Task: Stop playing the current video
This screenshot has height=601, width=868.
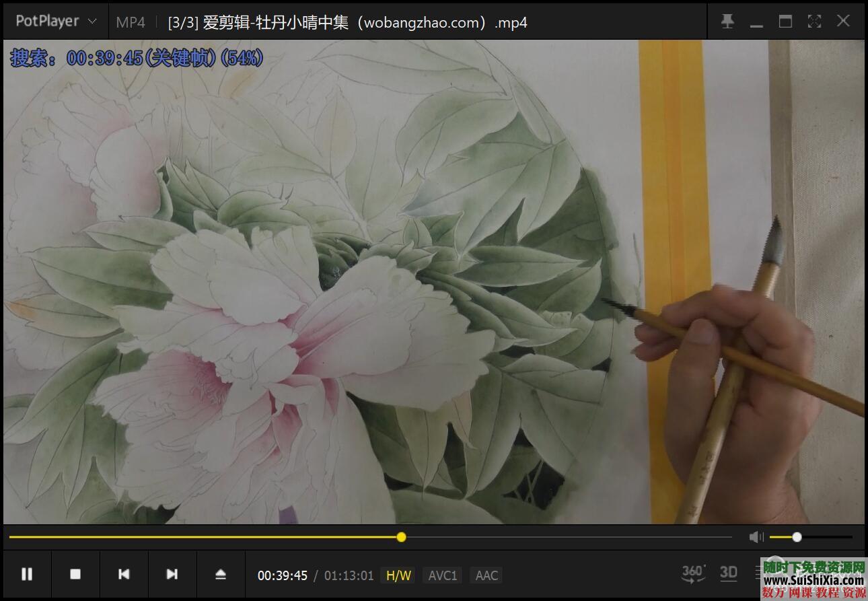Action: pos(75,574)
